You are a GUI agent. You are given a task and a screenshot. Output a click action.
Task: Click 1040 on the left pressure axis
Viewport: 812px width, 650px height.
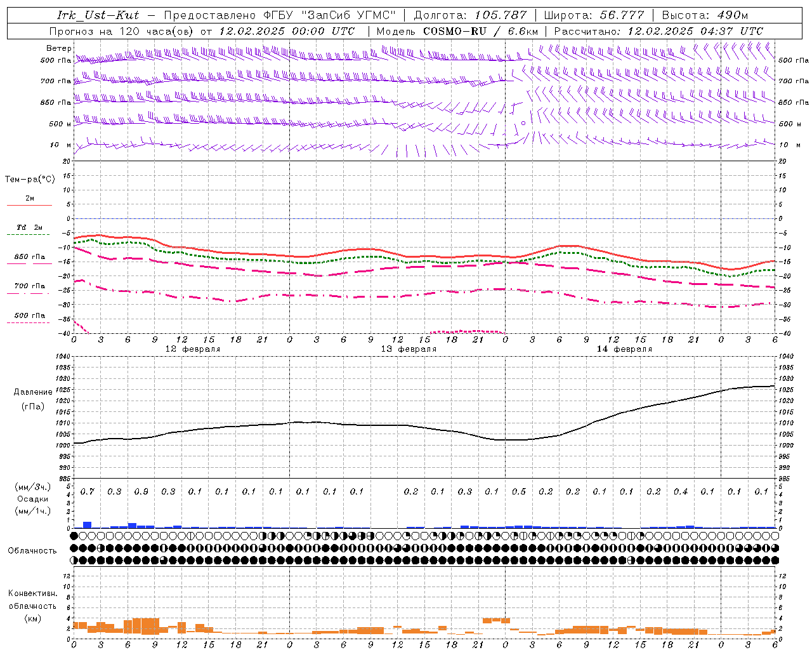point(62,357)
